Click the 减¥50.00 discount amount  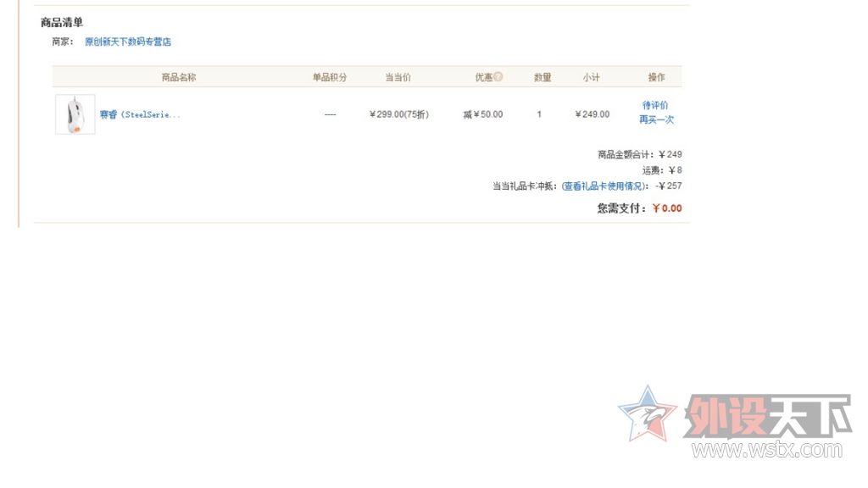click(483, 114)
